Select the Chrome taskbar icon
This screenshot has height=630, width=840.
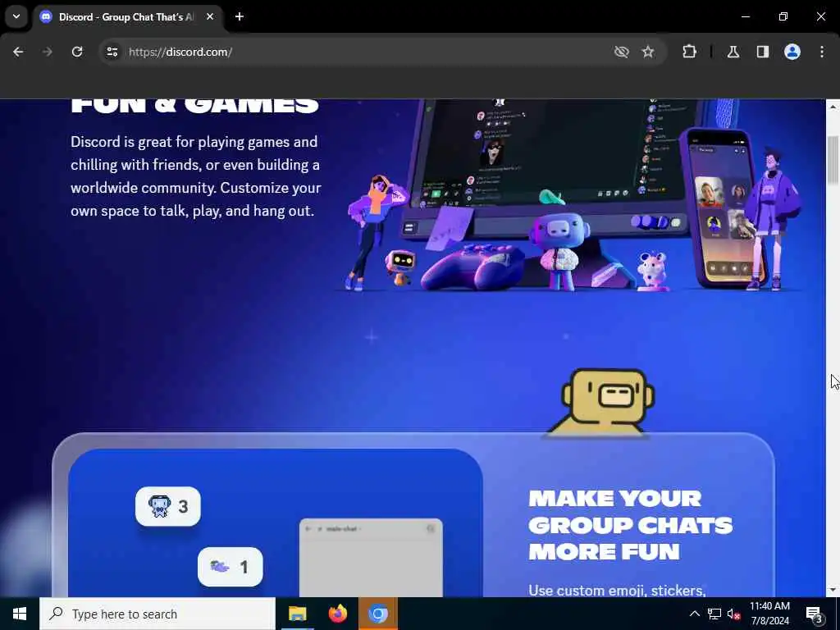(x=377, y=614)
